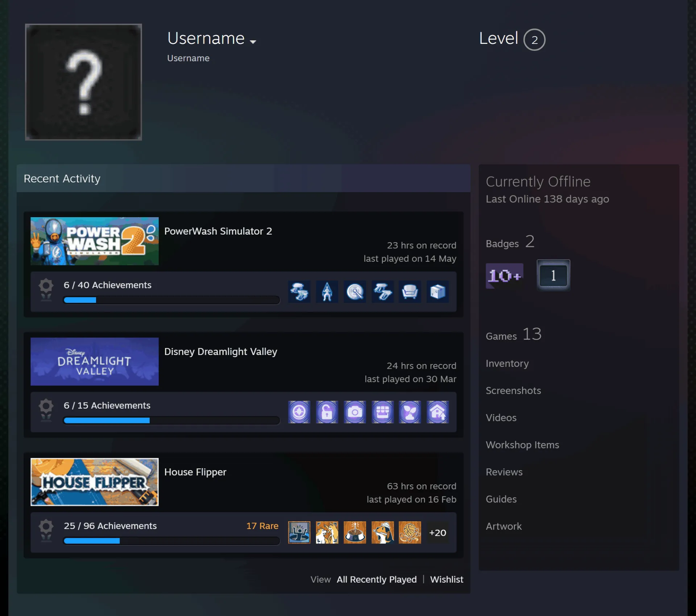Open the Wishlist link
This screenshot has width=696, height=616.
pyautogui.click(x=447, y=579)
